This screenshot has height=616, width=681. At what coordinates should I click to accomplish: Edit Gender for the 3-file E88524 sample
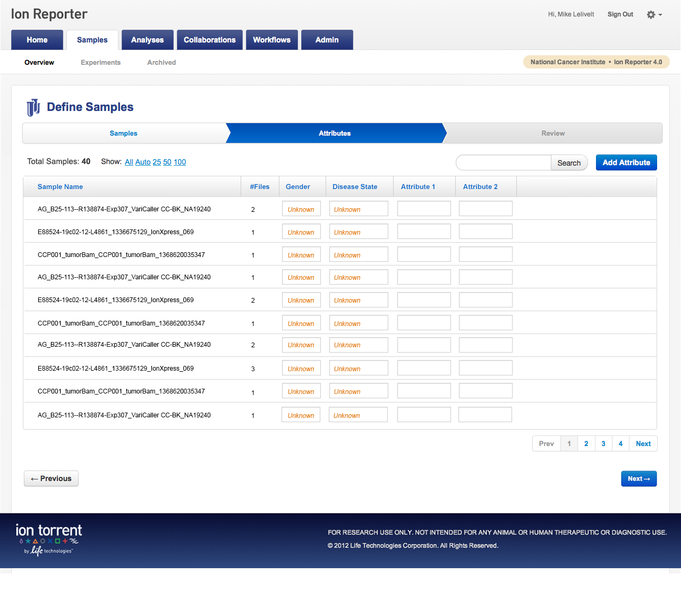pos(301,368)
